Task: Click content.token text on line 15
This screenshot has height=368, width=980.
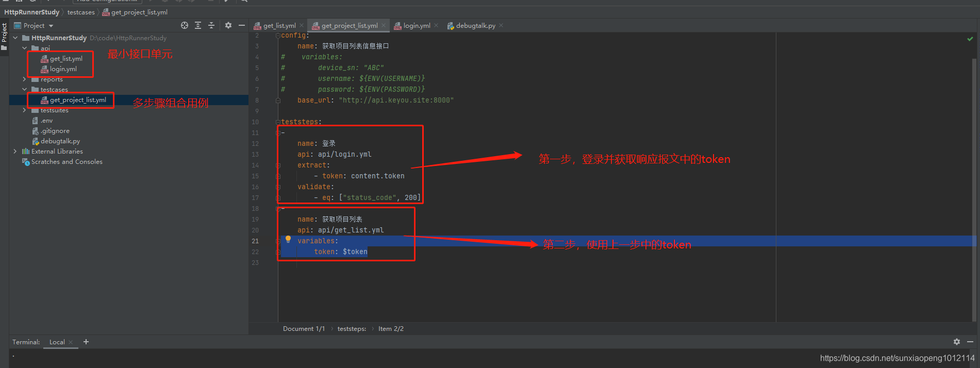Action: [x=377, y=176]
